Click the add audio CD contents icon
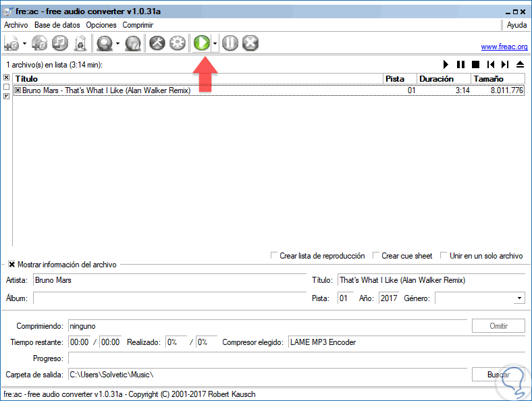Image resolution: width=532 pixels, height=401 pixels. tap(39, 43)
